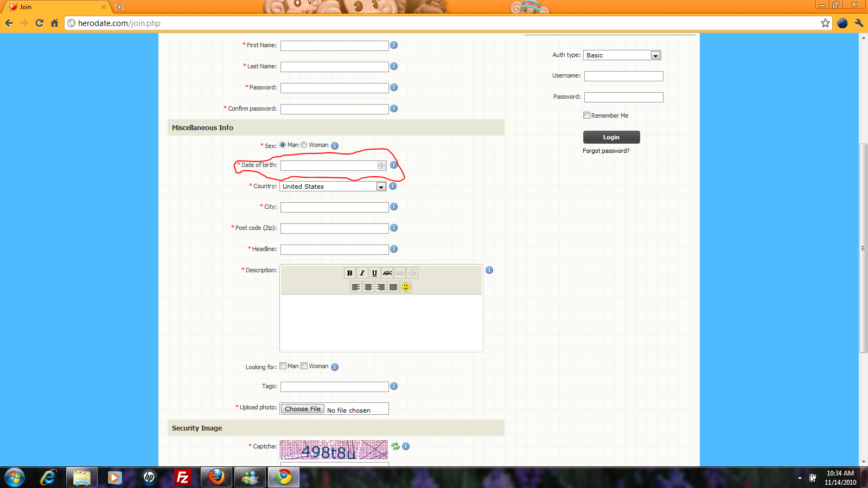Enable the Remember Me checkbox
This screenshot has width=868, height=488.
pyautogui.click(x=586, y=115)
